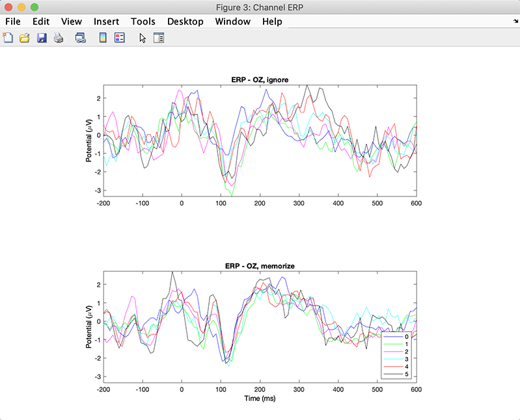Save the figure with the floppy disk icon
Image resolution: width=520 pixels, height=420 pixels.
(42, 38)
